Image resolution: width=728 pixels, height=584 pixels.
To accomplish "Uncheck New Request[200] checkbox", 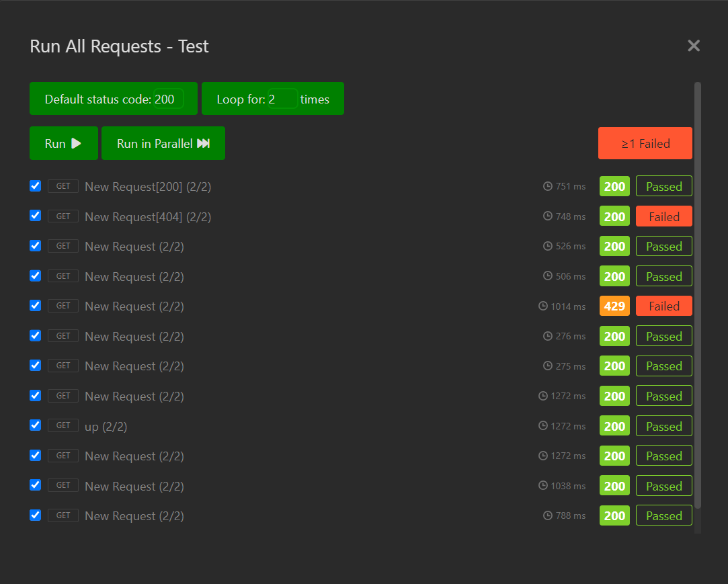I will pyautogui.click(x=35, y=186).
